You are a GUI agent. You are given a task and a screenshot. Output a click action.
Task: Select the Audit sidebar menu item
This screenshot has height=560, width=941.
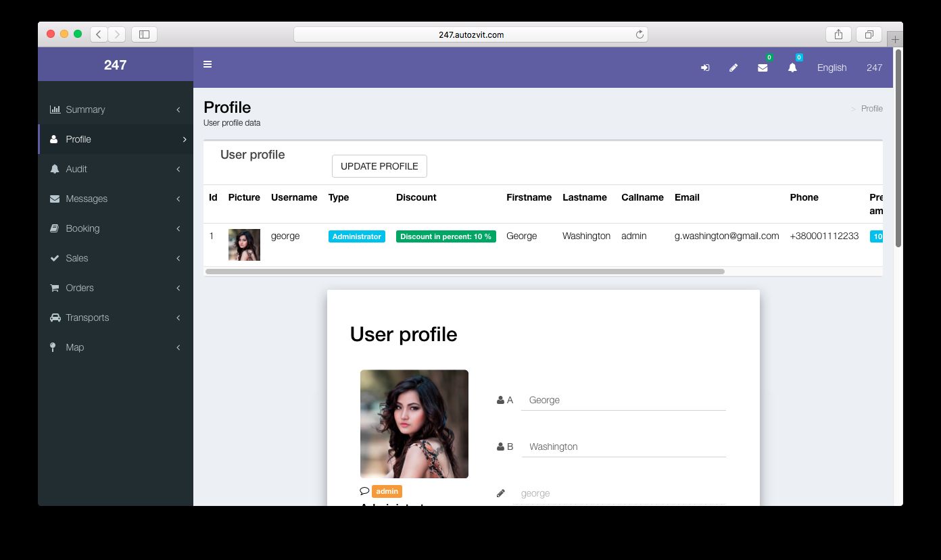click(x=116, y=169)
